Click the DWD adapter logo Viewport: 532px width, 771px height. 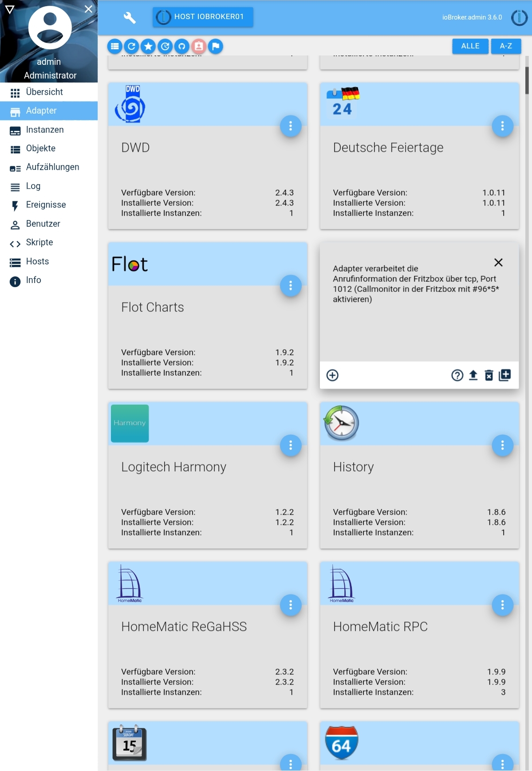pos(130,104)
